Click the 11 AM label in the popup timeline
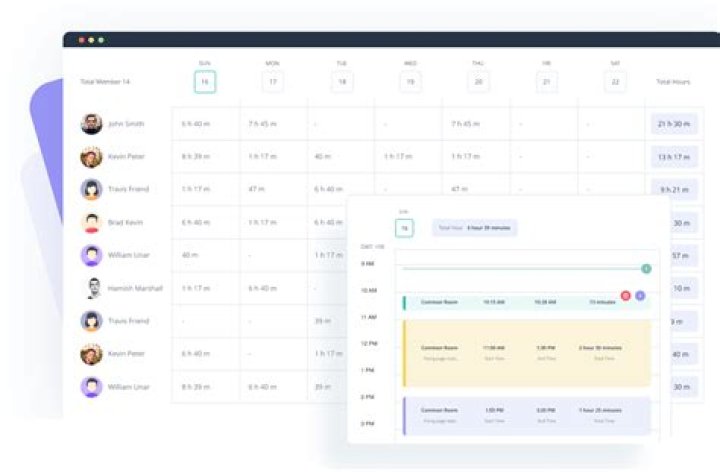Image resolution: width=720 pixels, height=472 pixels. (369, 317)
